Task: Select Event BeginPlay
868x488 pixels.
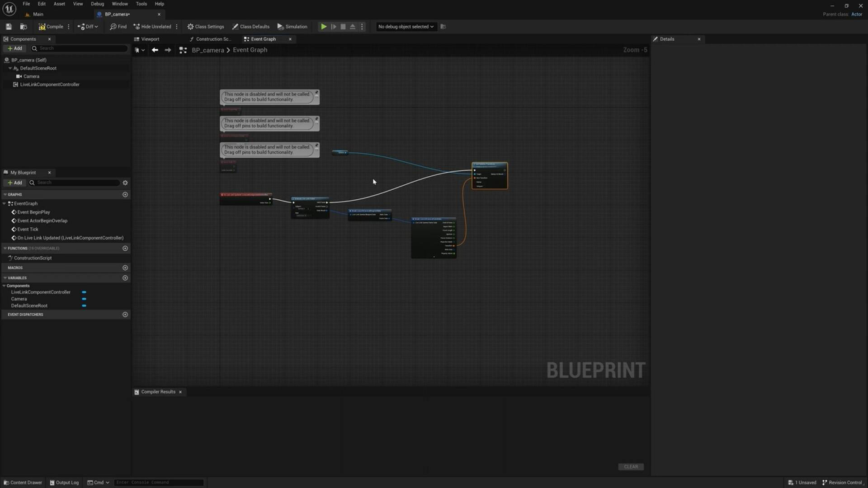Action: [x=33, y=212]
